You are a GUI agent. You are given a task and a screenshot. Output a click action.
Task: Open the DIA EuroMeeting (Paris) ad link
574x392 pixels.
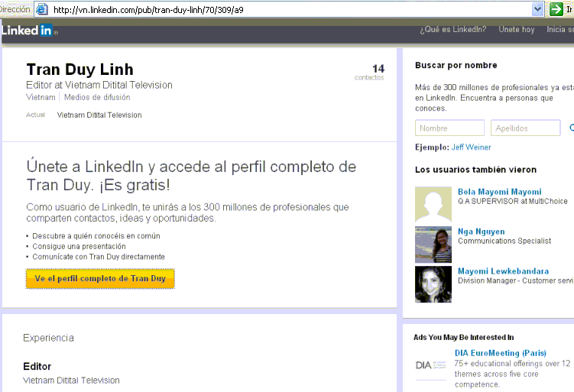pyautogui.click(x=500, y=353)
